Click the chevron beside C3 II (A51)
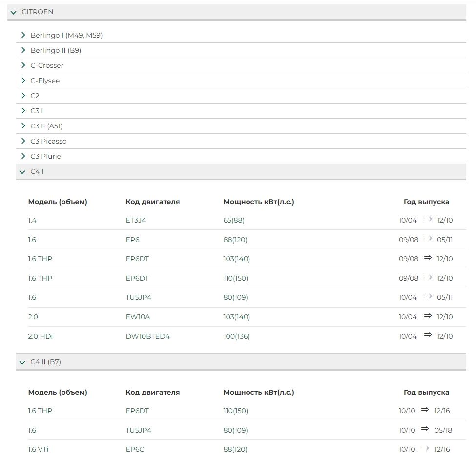The width and height of the screenshot is (476, 457). [23, 126]
